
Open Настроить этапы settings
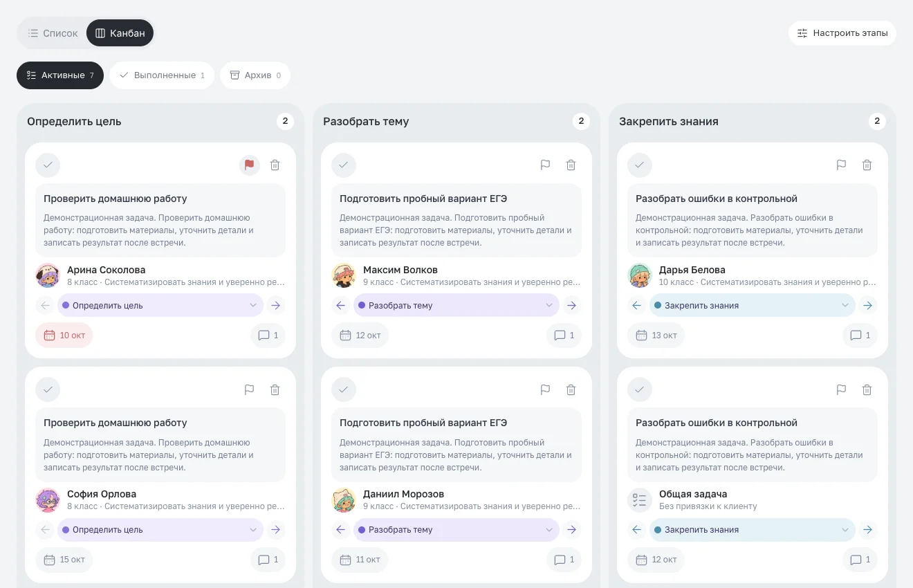[842, 33]
